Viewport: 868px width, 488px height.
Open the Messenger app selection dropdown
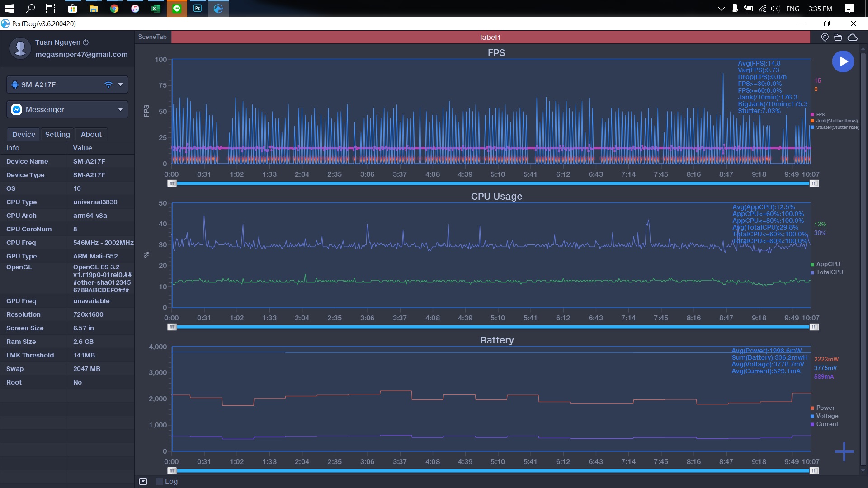(120, 109)
